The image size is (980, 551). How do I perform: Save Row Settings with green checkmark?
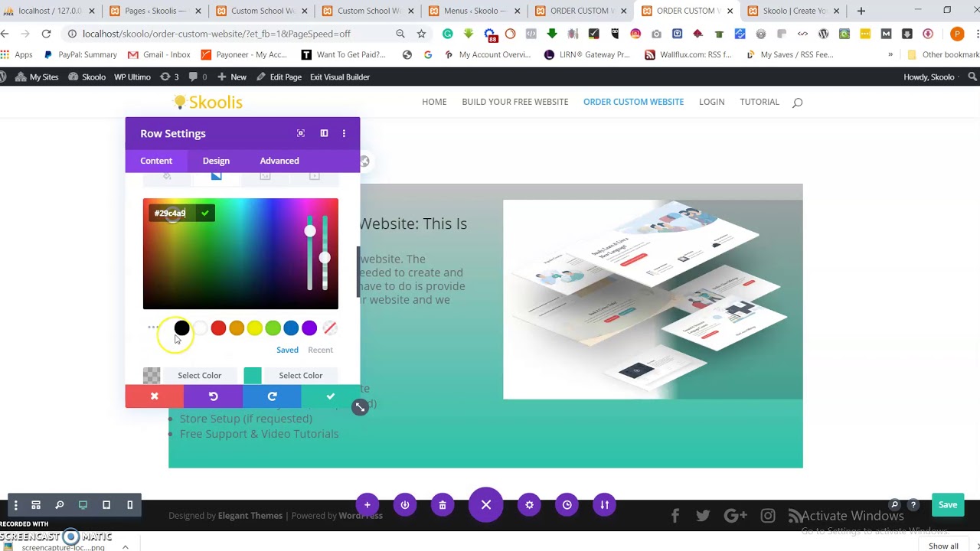pos(330,396)
